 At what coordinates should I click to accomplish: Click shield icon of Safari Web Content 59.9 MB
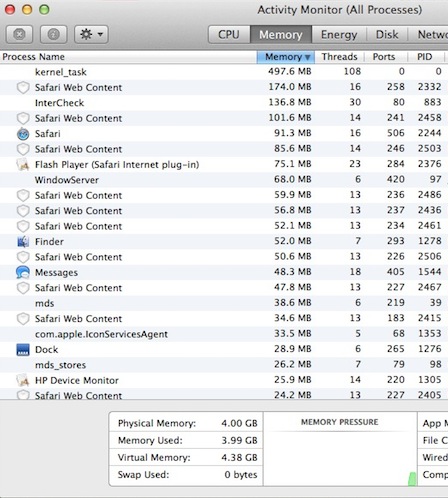pos(23,195)
